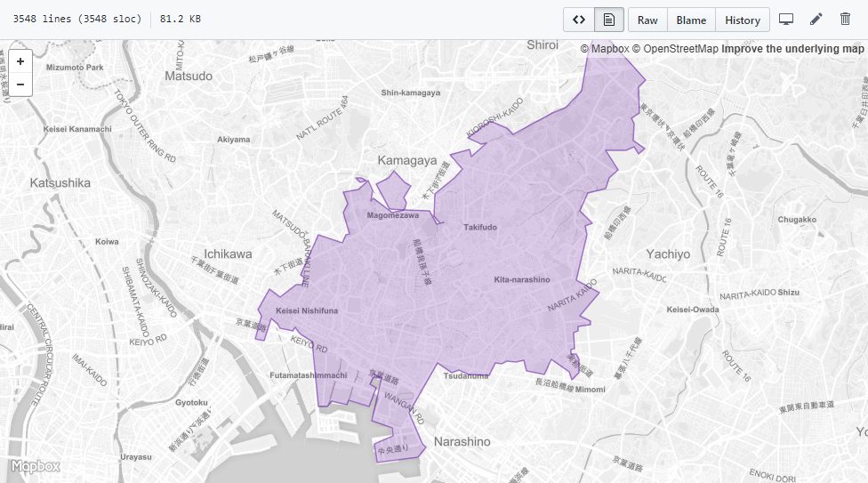The height and width of the screenshot is (483, 868).
Task: Open the OpenStreetMap attribution link
Action: pyautogui.click(x=675, y=49)
